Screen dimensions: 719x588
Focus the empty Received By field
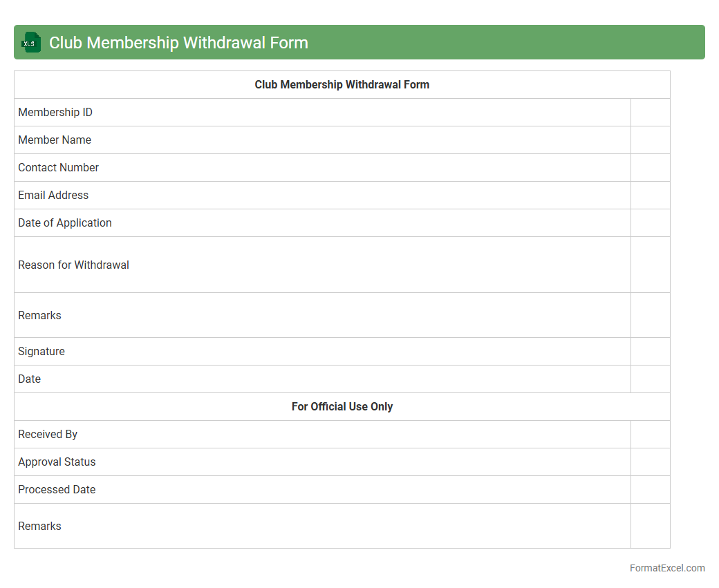pos(650,435)
